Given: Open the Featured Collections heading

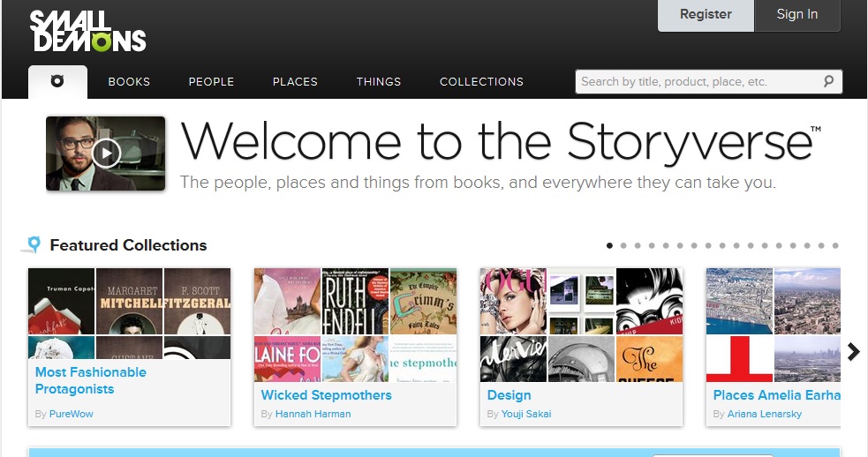Looking at the screenshot, I should coord(128,245).
